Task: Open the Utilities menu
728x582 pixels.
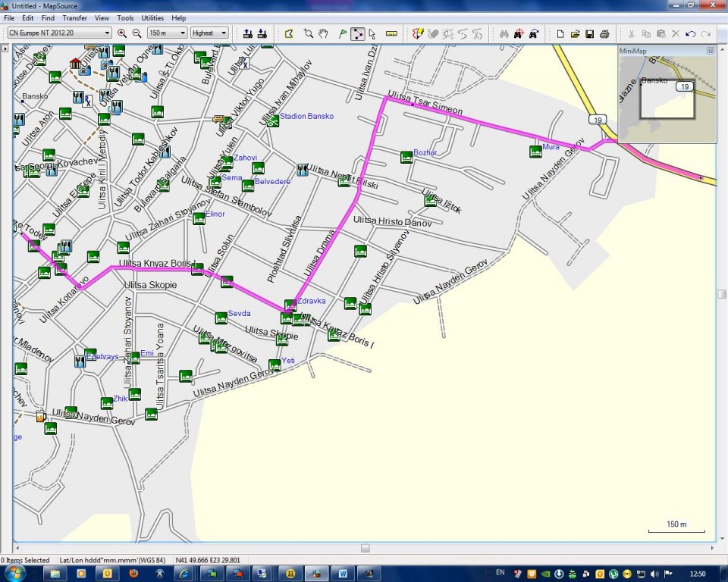Action: click(x=152, y=18)
